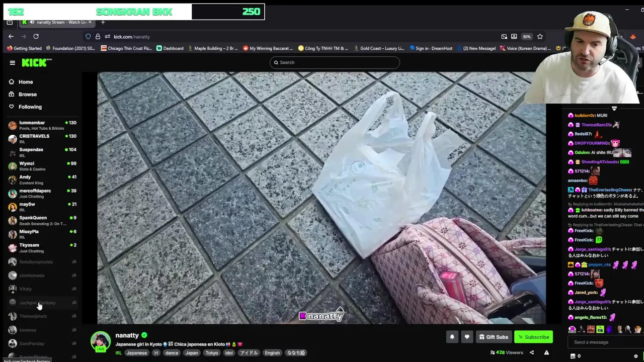Close the nanatty Stream tab
Screen dimensions: 644x362
[x=90, y=22]
